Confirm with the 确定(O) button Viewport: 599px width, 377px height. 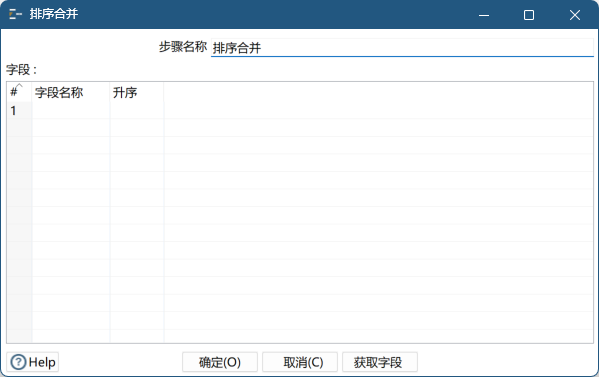click(220, 362)
